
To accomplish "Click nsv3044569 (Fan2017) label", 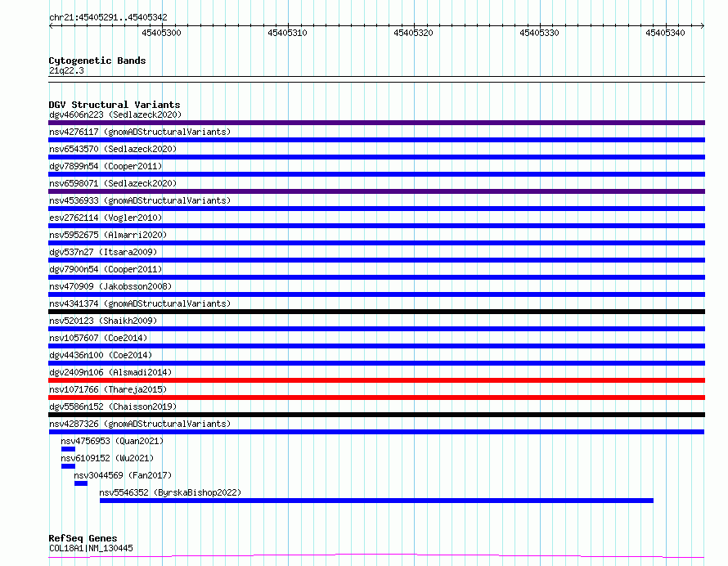I will (x=123, y=475).
